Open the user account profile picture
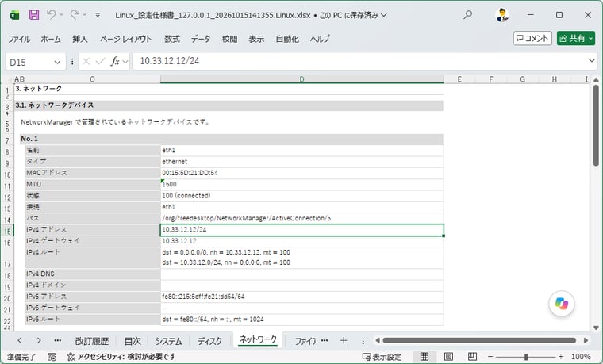Image resolution: width=603 pixels, height=364 pixels. point(501,15)
